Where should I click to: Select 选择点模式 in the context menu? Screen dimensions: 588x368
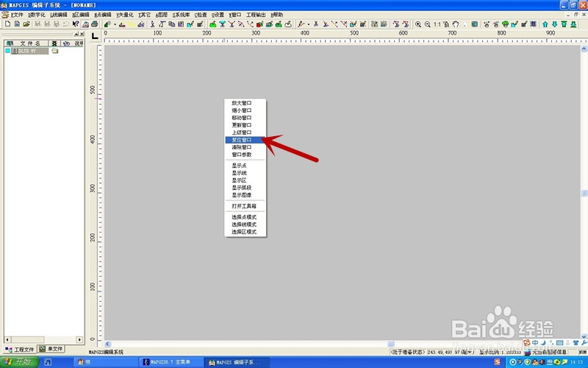click(245, 217)
